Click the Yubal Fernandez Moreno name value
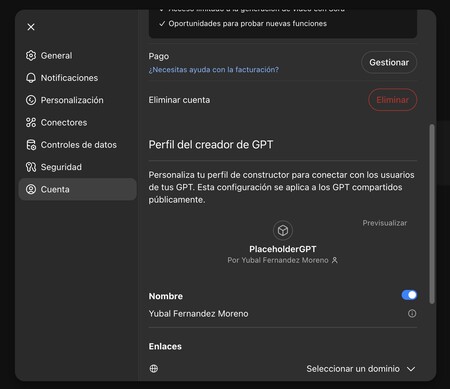This screenshot has width=450, height=389. coord(198,314)
